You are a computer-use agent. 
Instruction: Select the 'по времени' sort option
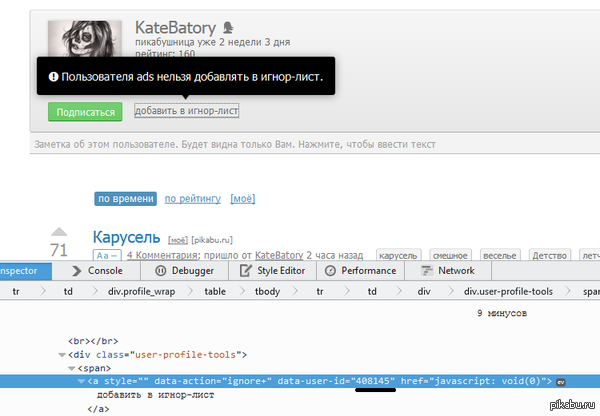pyautogui.click(x=125, y=199)
